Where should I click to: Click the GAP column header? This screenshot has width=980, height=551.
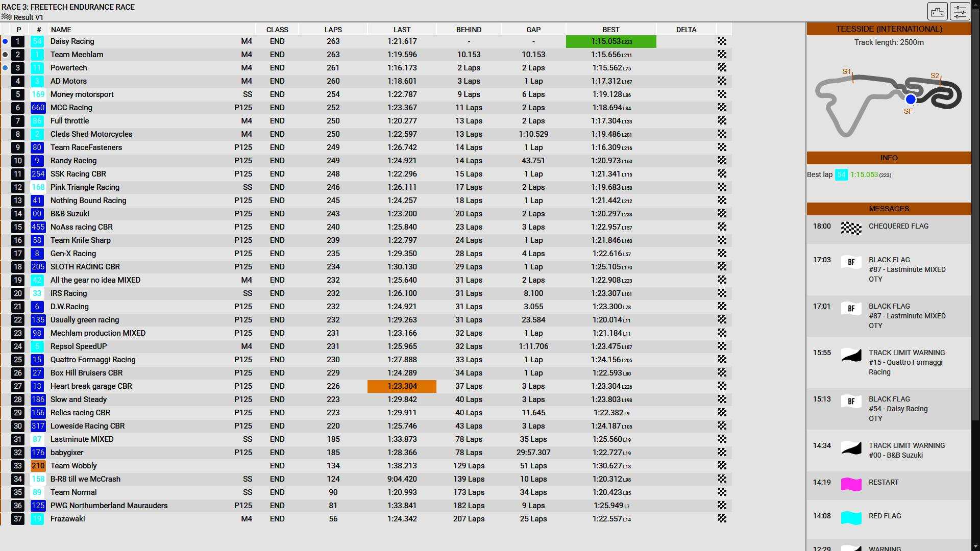point(533,30)
